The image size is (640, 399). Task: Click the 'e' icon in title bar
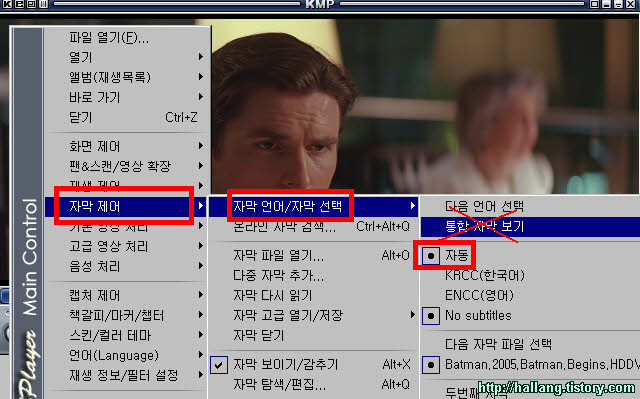tap(19, 4)
